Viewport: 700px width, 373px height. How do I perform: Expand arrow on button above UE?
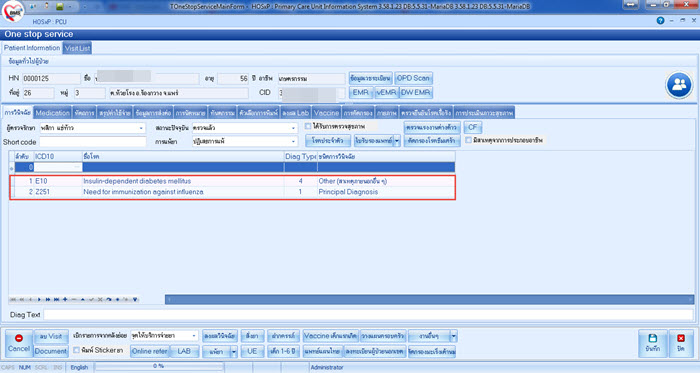[233, 352]
